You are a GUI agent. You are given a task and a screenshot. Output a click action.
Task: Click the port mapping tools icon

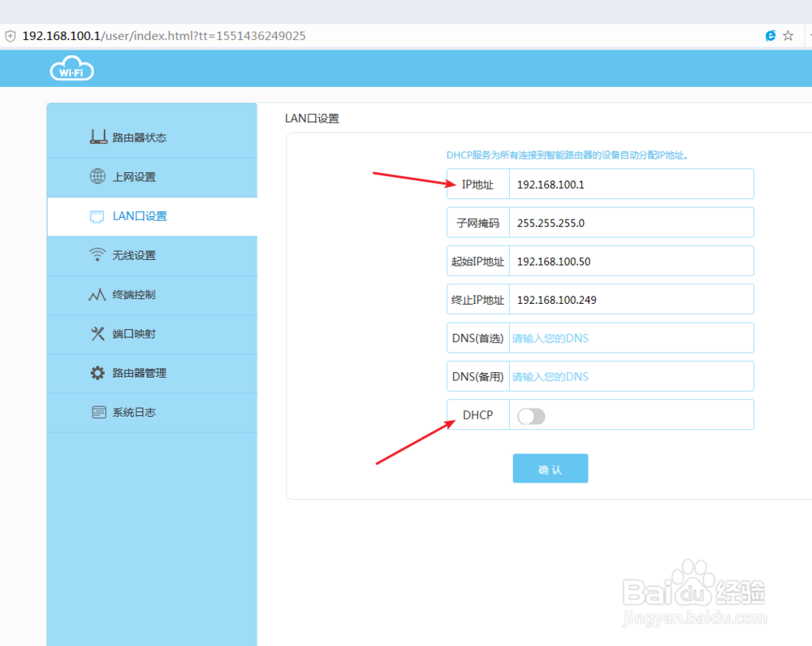click(x=97, y=334)
